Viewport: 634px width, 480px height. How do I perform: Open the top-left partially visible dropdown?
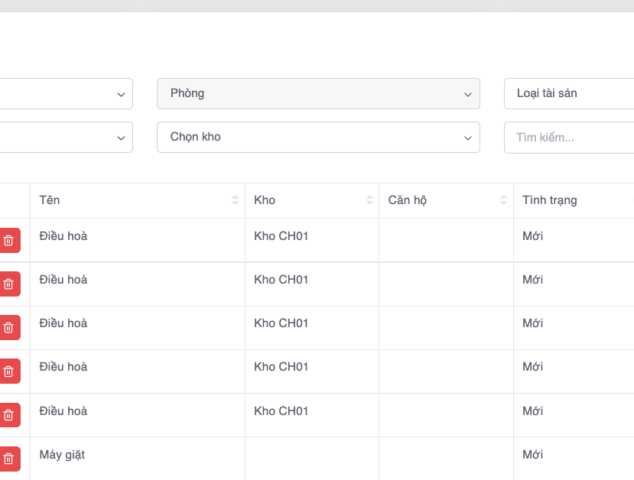pyautogui.click(x=65, y=93)
